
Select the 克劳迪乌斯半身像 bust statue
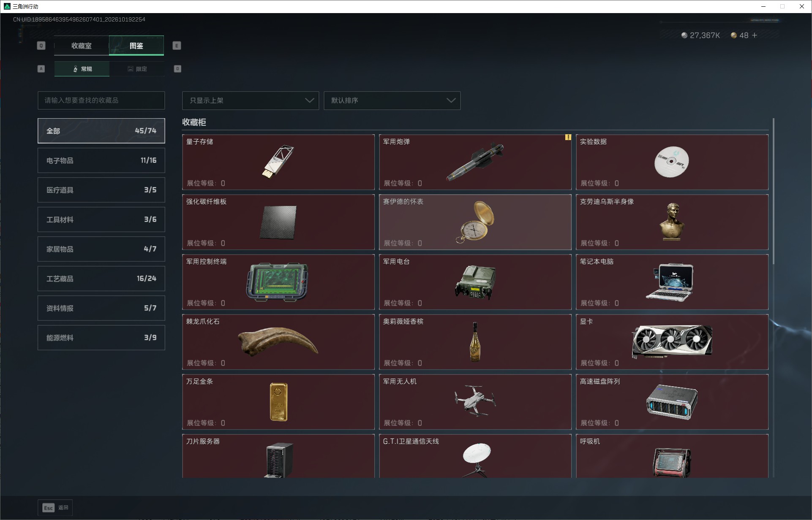point(672,222)
